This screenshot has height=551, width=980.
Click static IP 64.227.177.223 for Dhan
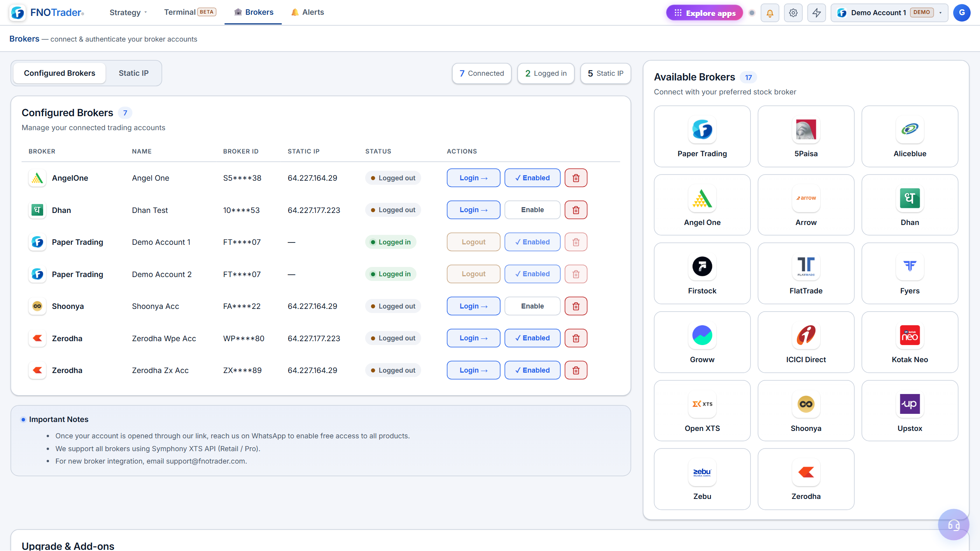[313, 210]
